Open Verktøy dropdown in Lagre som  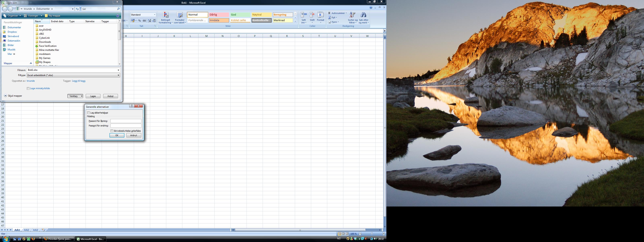[x=75, y=96]
